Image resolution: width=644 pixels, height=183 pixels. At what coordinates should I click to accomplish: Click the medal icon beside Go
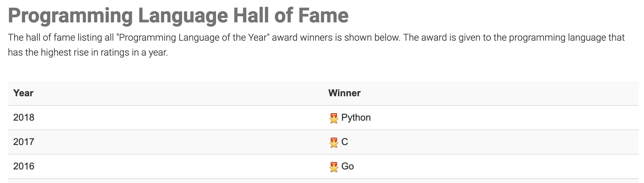334,167
